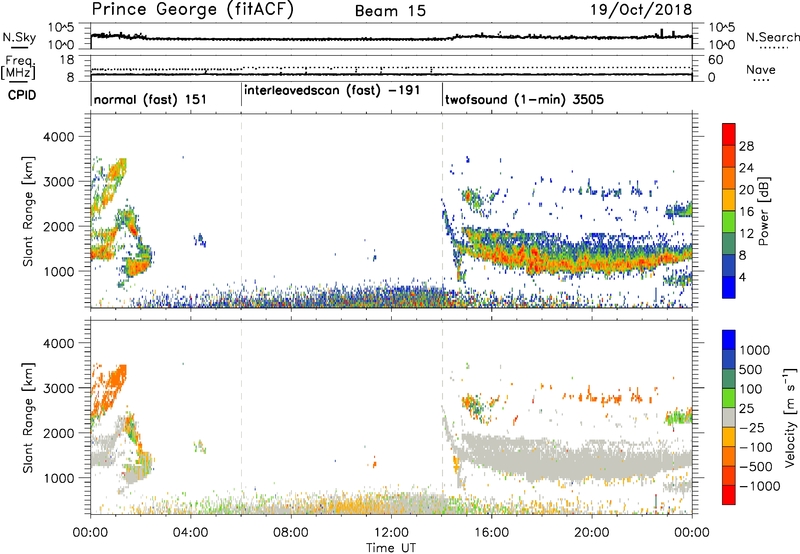Viewport: 800px width, 554px height.
Task: Click the '18' frequency axis value
Action: pos(67,60)
